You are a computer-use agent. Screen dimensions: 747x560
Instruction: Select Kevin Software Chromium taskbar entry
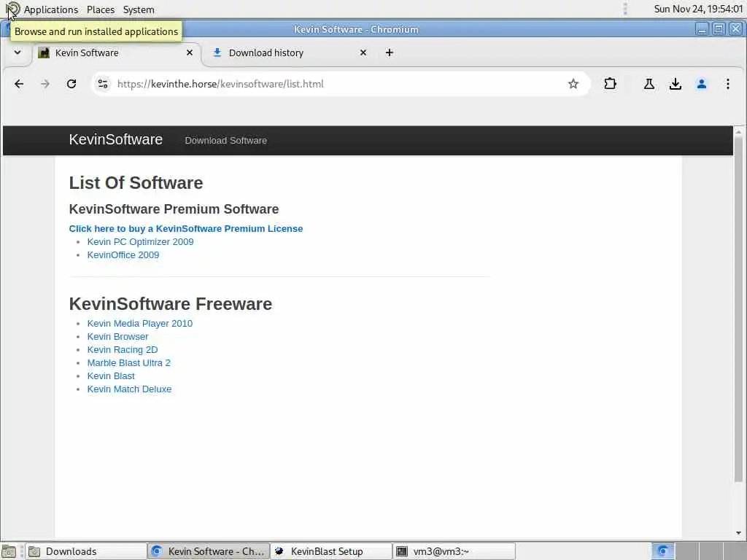click(209, 551)
